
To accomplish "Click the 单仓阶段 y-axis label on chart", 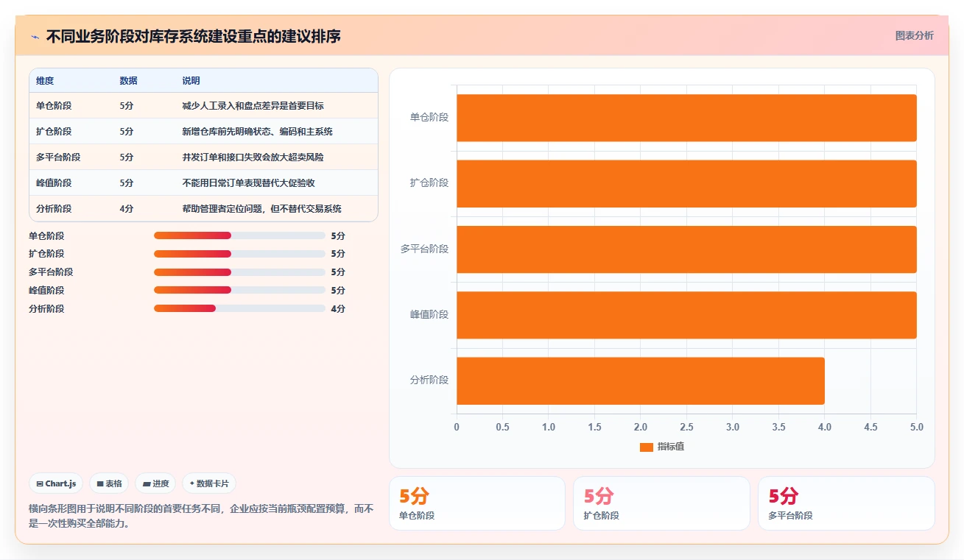I will click(429, 117).
